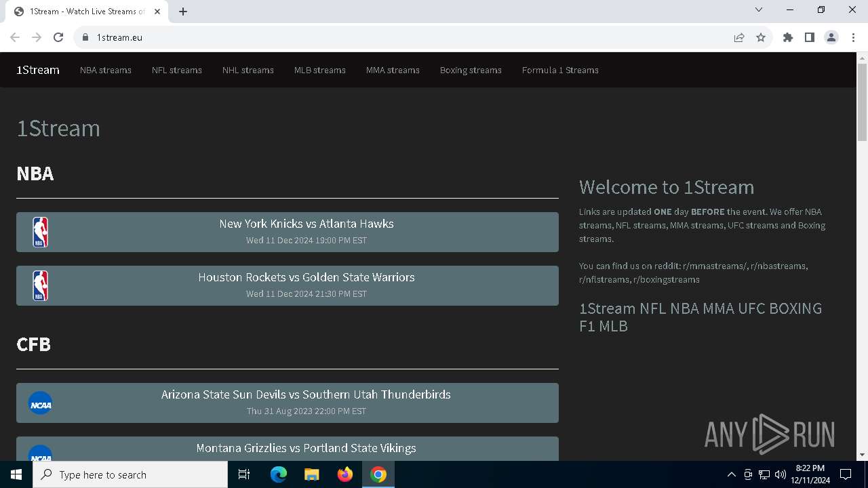Open the volume control in the tray

pos(781,474)
